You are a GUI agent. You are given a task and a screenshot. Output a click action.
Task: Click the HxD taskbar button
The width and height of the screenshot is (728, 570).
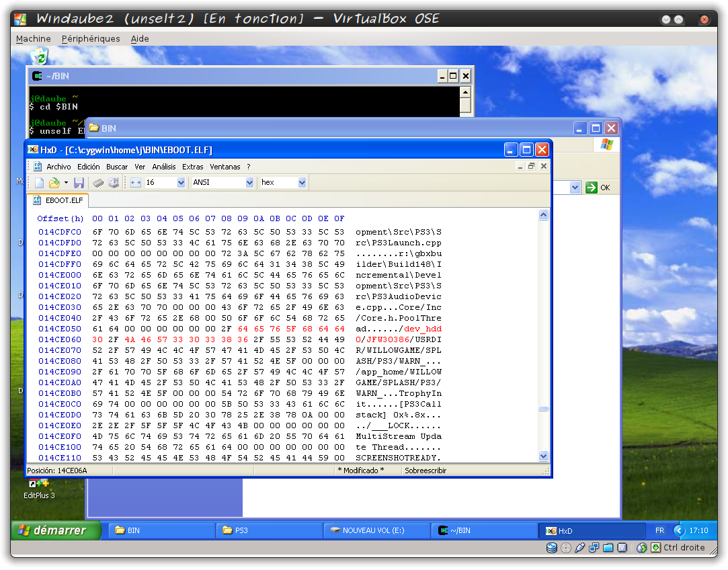[x=592, y=530]
